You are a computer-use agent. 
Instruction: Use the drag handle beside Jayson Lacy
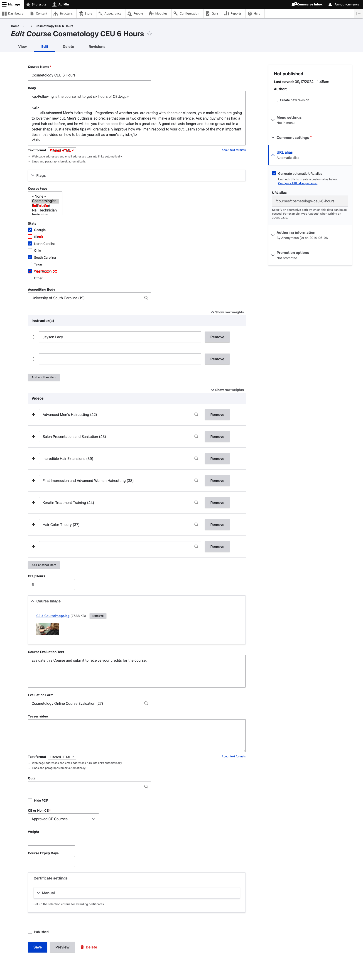tap(34, 337)
